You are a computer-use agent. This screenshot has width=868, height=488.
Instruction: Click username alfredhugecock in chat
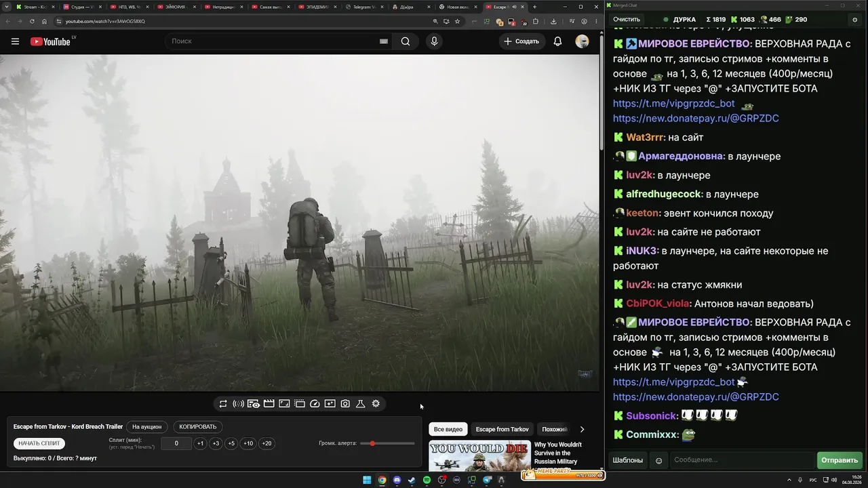coord(663,194)
